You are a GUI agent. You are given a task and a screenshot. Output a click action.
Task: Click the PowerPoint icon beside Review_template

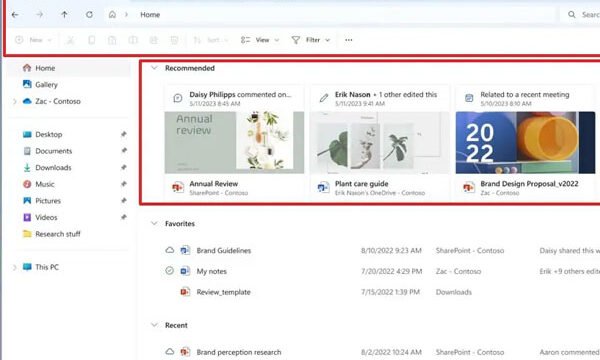pyautogui.click(x=185, y=292)
